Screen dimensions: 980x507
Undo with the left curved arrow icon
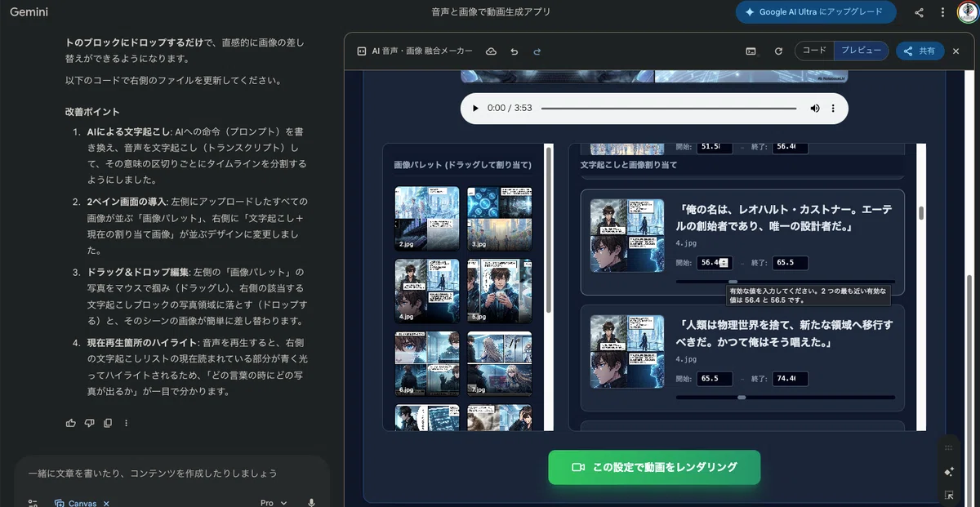[x=514, y=51]
